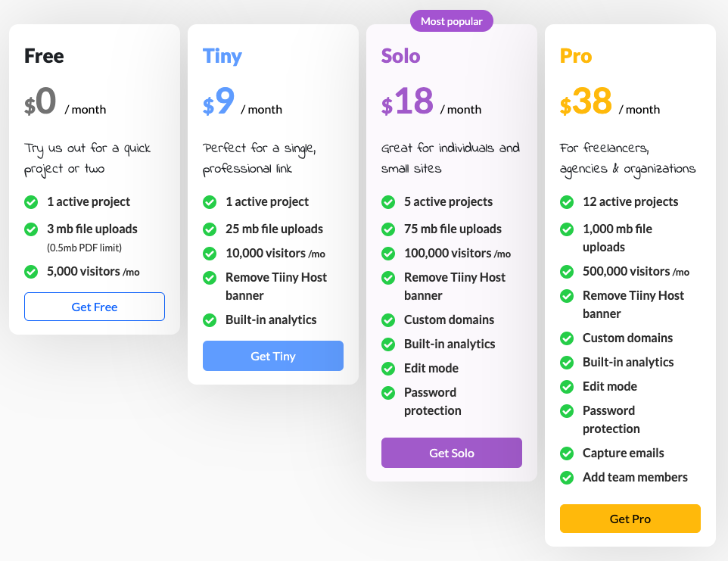Click checkmark beside Solo's Password protection
The height and width of the screenshot is (561, 728).
tap(388, 393)
